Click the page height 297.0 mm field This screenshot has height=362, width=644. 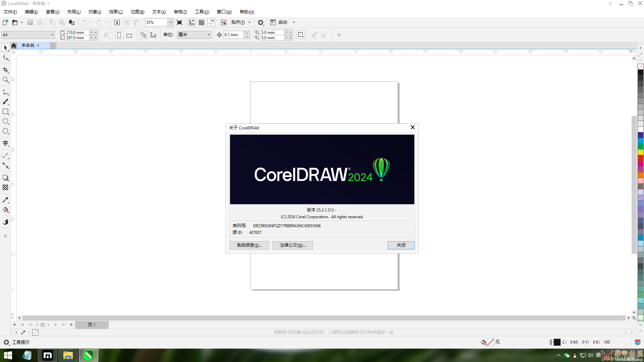(x=77, y=38)
